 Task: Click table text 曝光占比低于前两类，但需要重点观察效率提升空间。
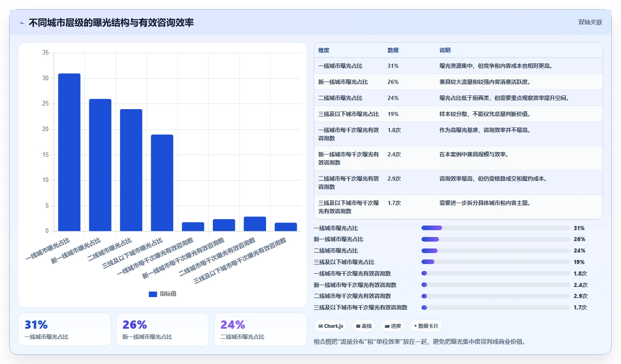[504, 98]
